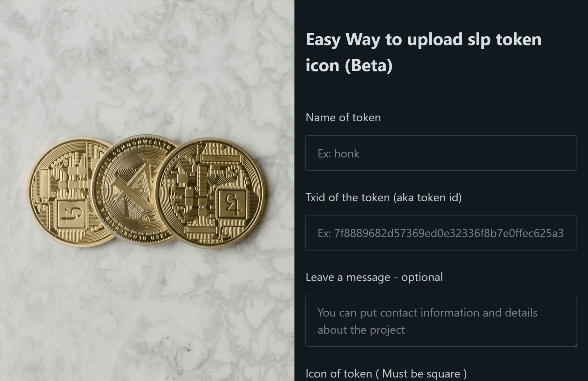The height and width of the screenshot is (381, 588).
Task: Click the Leave a message text area
Action: (x=441, y=321)
